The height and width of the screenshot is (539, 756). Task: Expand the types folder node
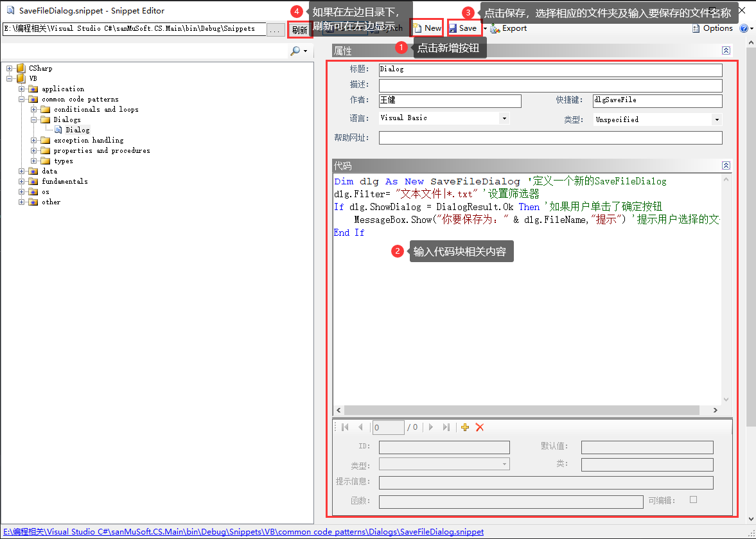[x=34, y=161]
